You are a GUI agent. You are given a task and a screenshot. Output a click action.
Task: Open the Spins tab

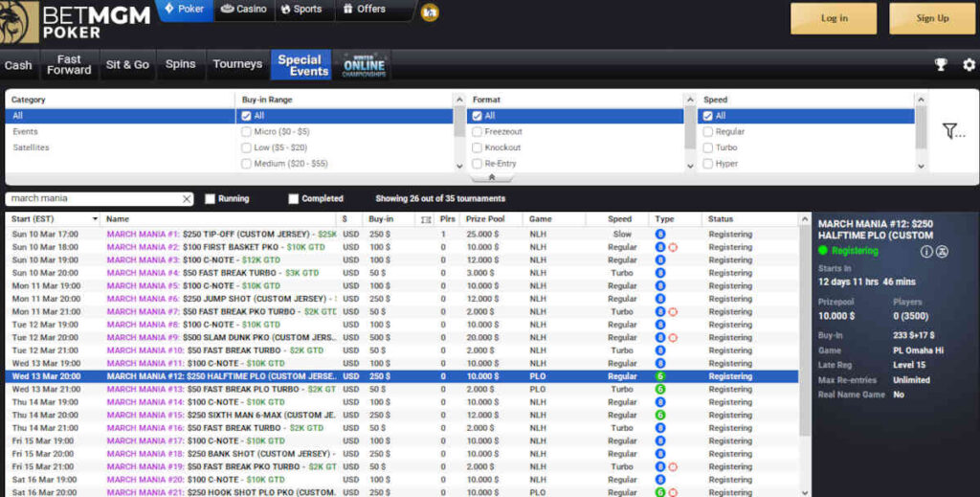pos(181,65)
